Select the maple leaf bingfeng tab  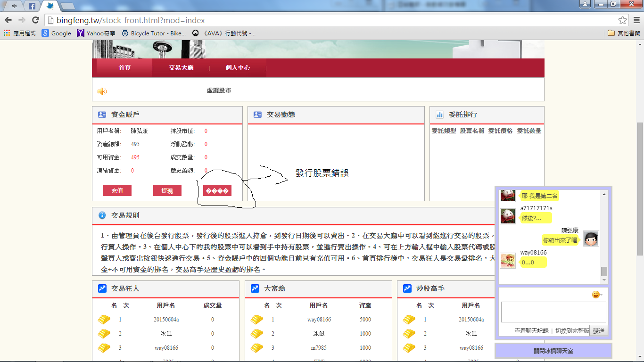[50, 6]
